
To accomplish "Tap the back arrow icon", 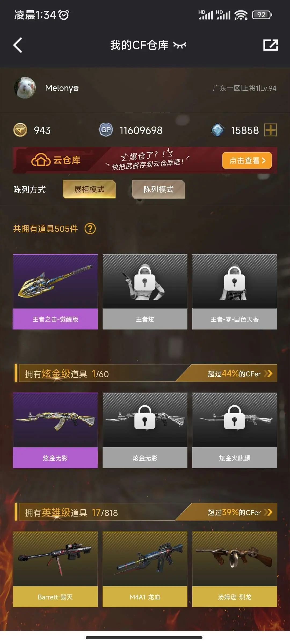I will click(x=18, y=45).
